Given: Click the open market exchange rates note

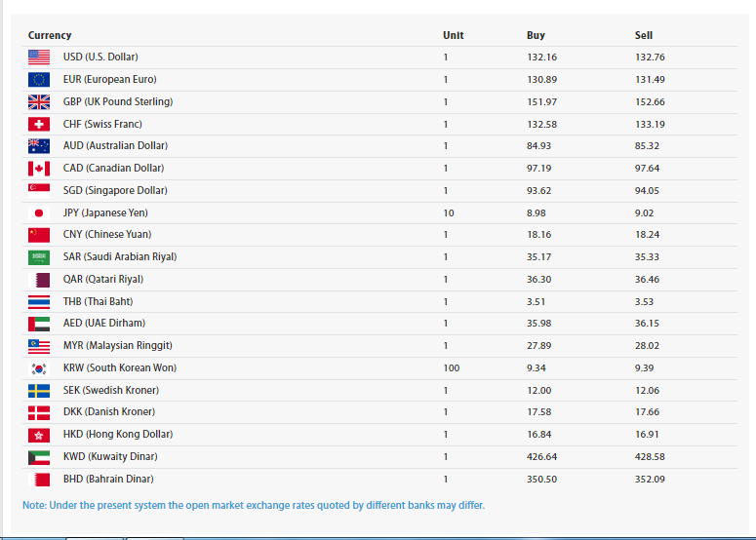Looking at the screenshot, I should [x=254, y=505].
